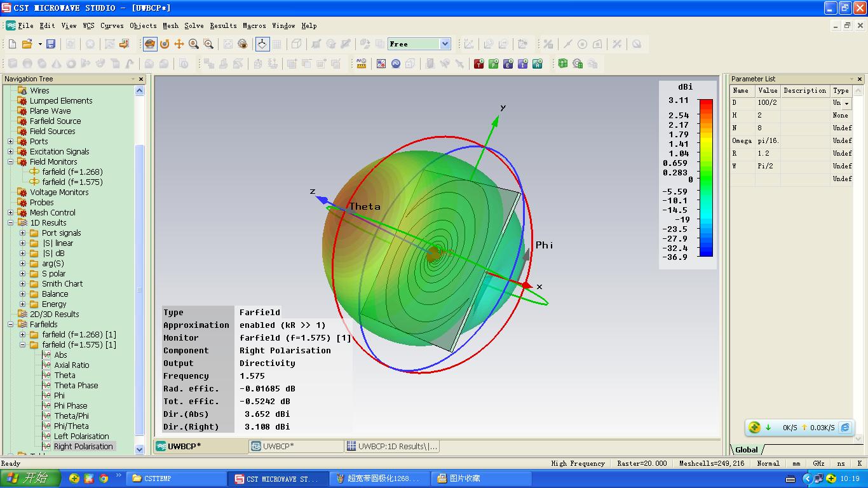Select Axial Ratio farfield result
Screen dimensions: 868x488
coord(71,365)
